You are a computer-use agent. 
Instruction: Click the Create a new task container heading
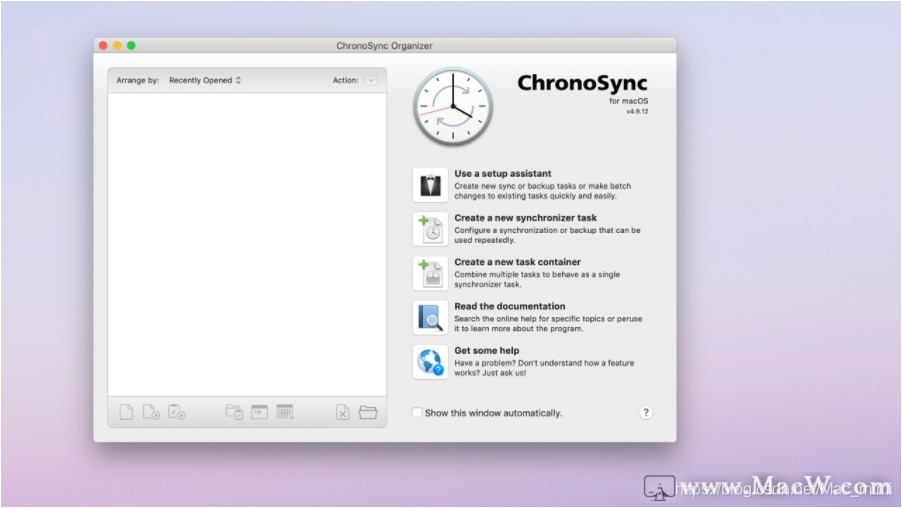[x=517, y=262]
